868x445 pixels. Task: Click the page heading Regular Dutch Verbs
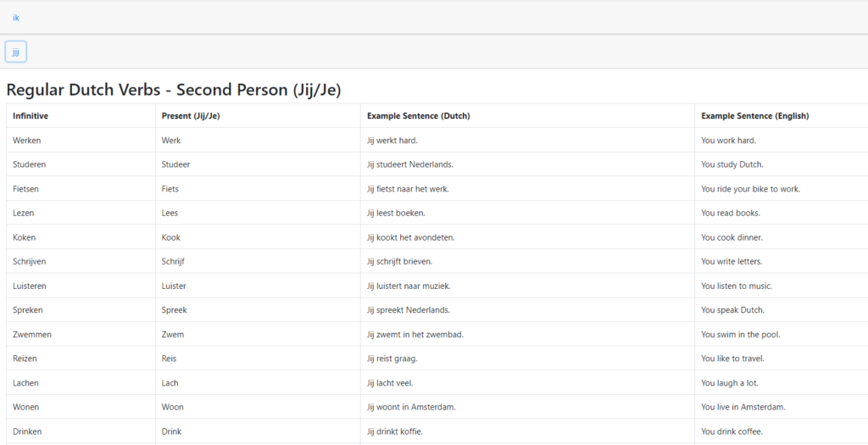[173, 90]
